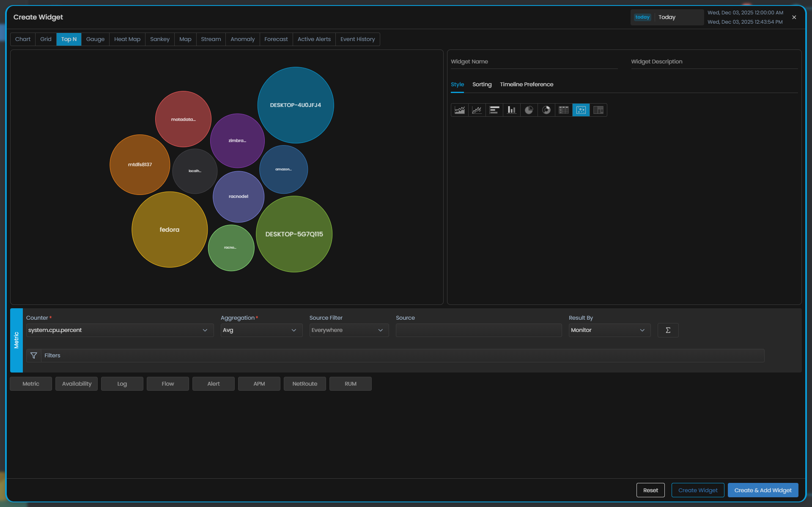Select the line chart style icon
Viewport: 812px width, 507px height.
(477, 110)
